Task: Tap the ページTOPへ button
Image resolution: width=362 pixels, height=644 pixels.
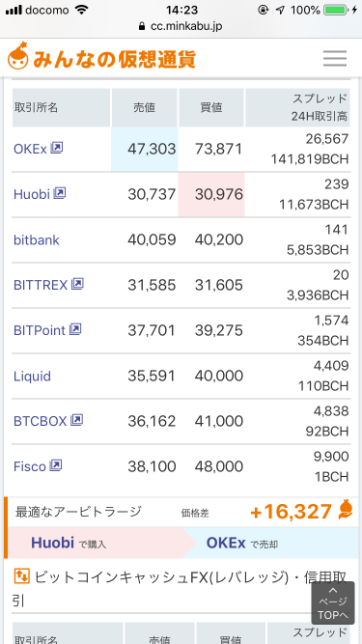Action: point(333,602)
